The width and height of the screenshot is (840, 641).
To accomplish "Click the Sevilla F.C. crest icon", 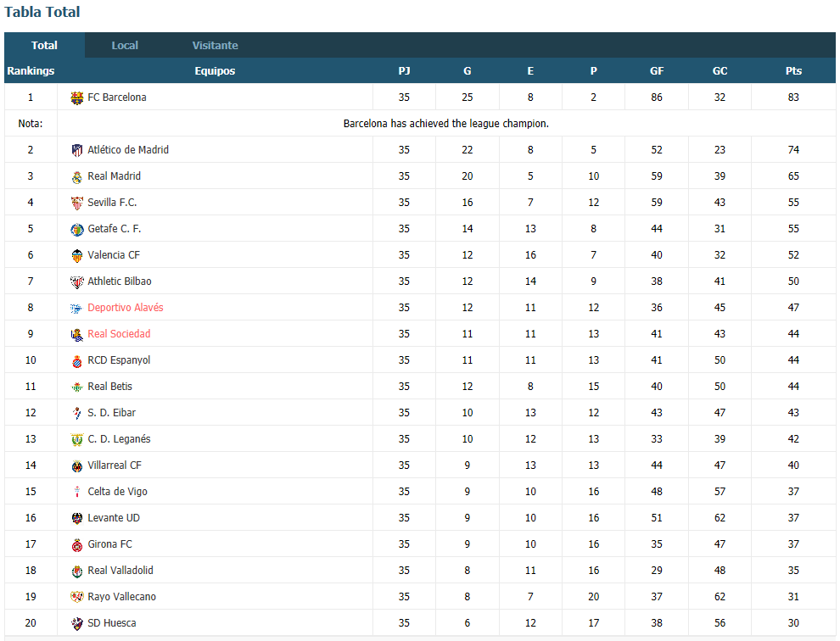I will click(77, 203).
